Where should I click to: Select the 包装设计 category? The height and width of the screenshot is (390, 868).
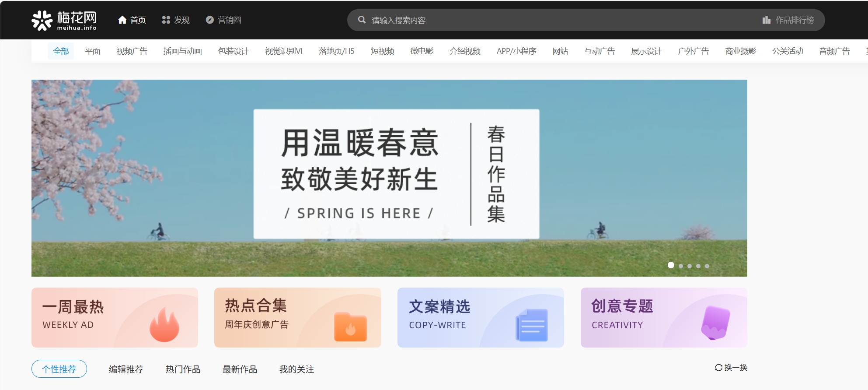coord(234,51)
